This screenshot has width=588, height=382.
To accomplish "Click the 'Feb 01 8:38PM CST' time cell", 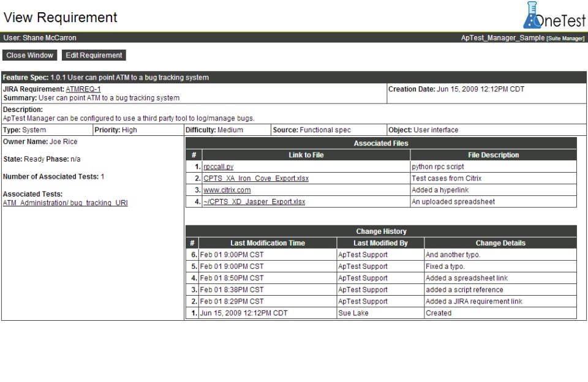I will point(268,290).
